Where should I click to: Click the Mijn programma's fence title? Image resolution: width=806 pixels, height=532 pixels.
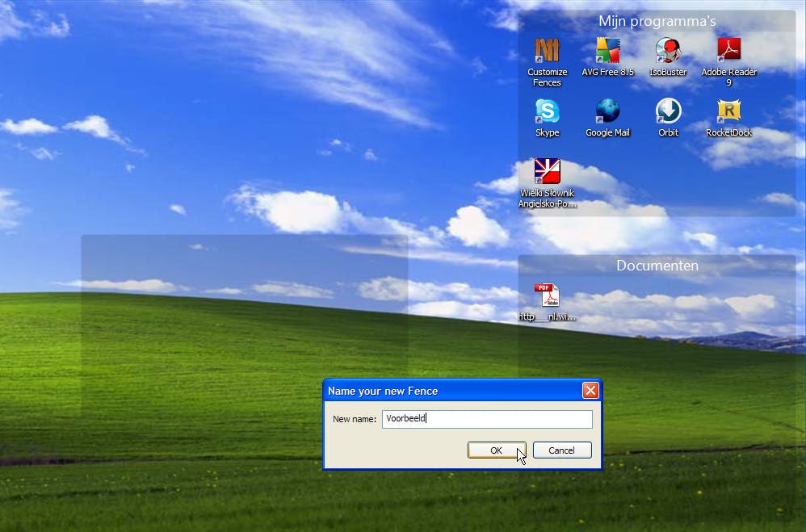(657, 21)
